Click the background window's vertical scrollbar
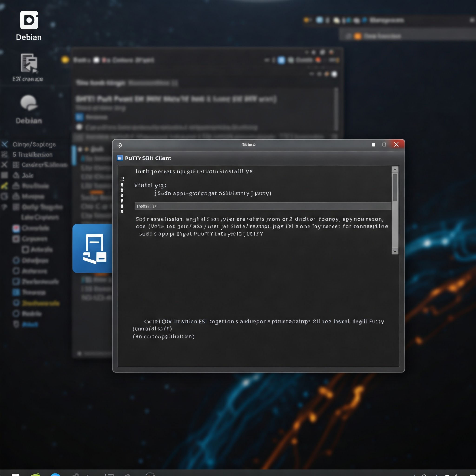476x476 pixels. [x=336, y=109]
